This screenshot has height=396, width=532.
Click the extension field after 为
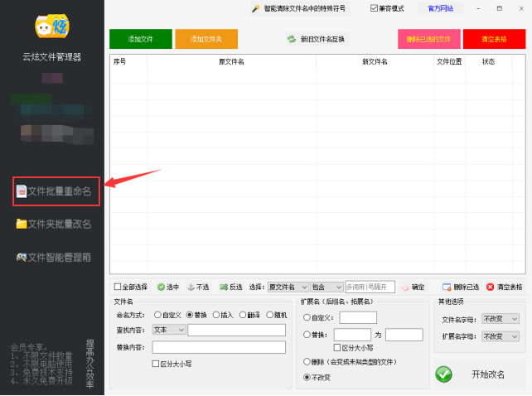pyautogui.click(x=404, y=335)
